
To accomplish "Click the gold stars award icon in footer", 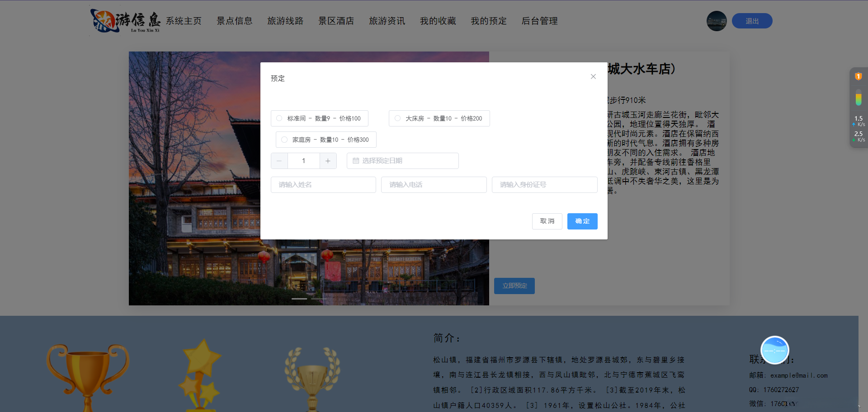I will pyautogui.click(x=199, y=375).
